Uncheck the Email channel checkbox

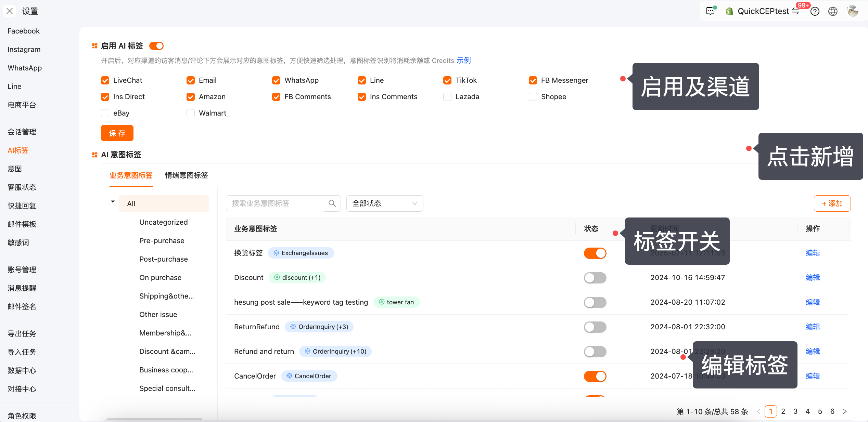tap(191, 80)
